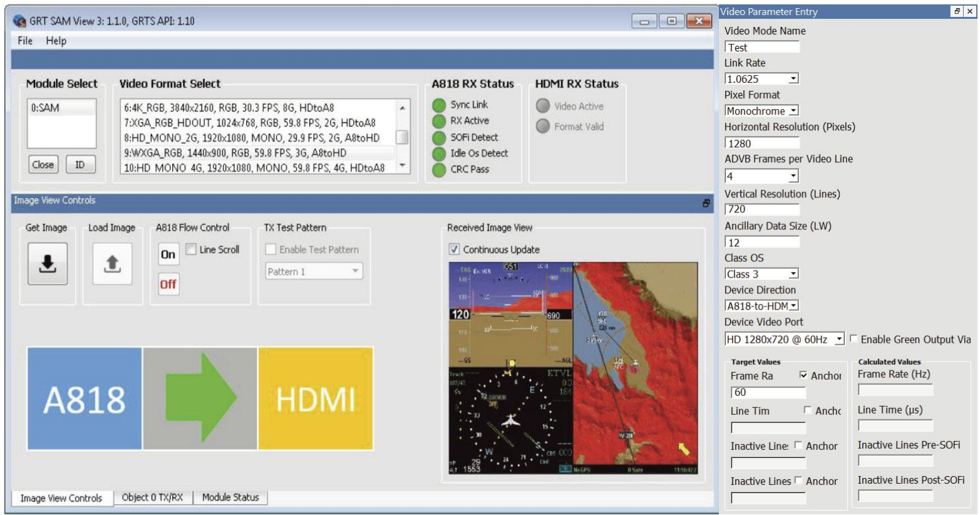
Task: Click the Line Time target value field
Action: tap(768, 428)
